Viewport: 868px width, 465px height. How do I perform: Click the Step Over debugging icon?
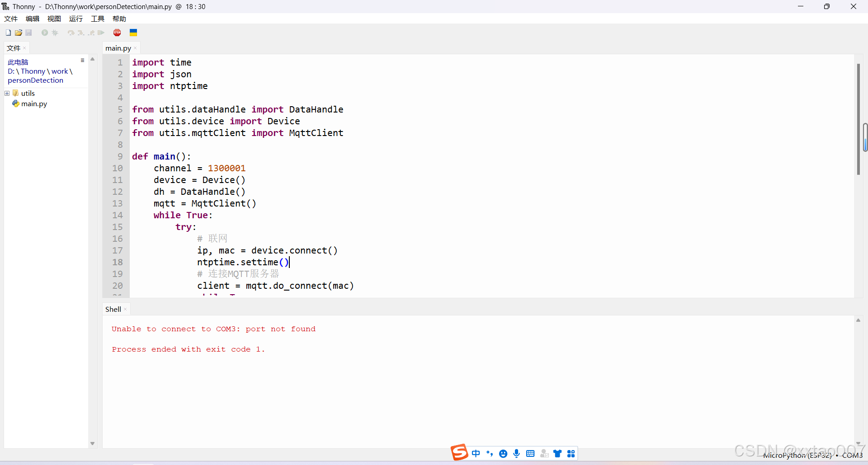point(71,33)
